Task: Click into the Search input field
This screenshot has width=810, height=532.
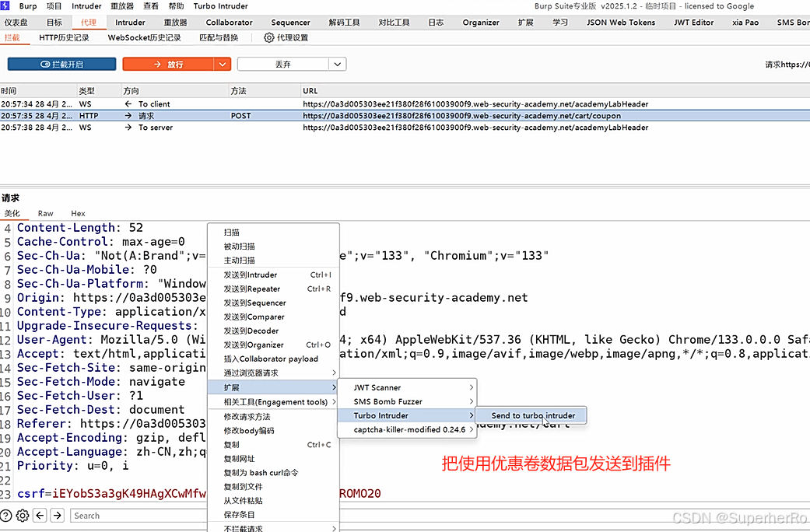Action: pyautogui.click(x=139, y=516)
